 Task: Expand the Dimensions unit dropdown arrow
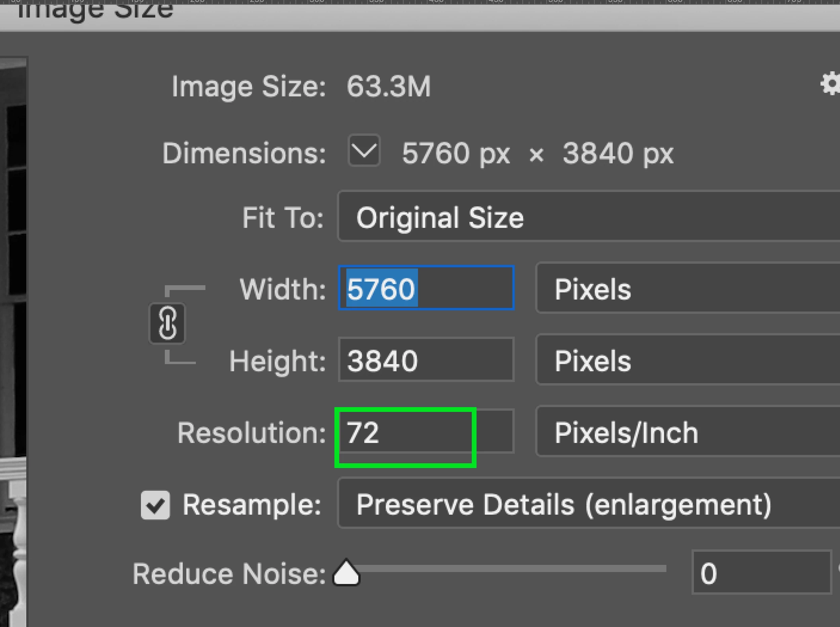point(364,151)
